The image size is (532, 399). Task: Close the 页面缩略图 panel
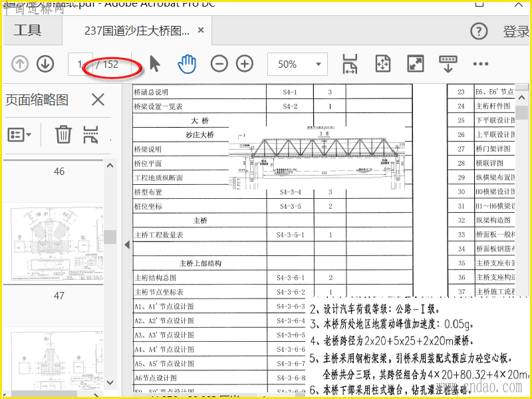98,100
